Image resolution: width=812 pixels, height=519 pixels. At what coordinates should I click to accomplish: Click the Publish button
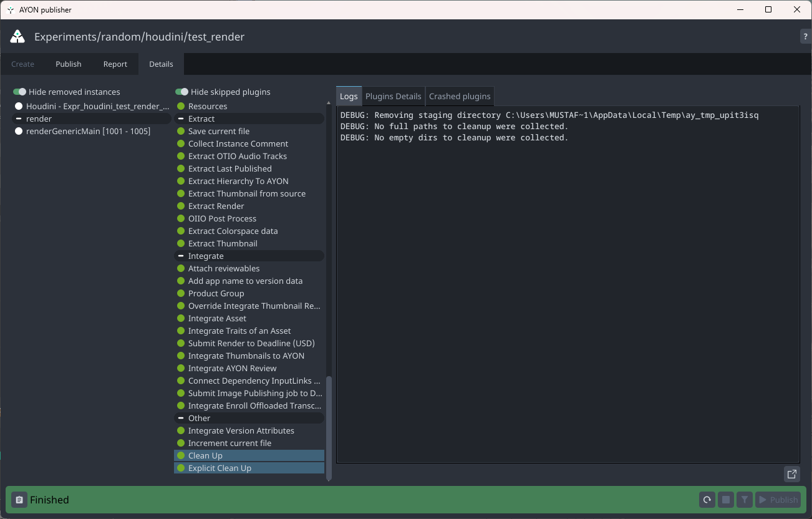pos(778,500)
